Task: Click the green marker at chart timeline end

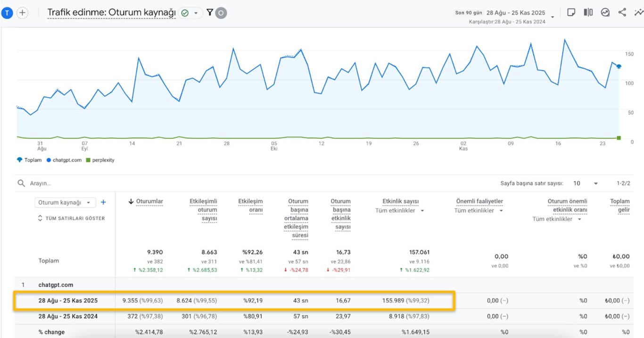Action: (x=618, y=137)
